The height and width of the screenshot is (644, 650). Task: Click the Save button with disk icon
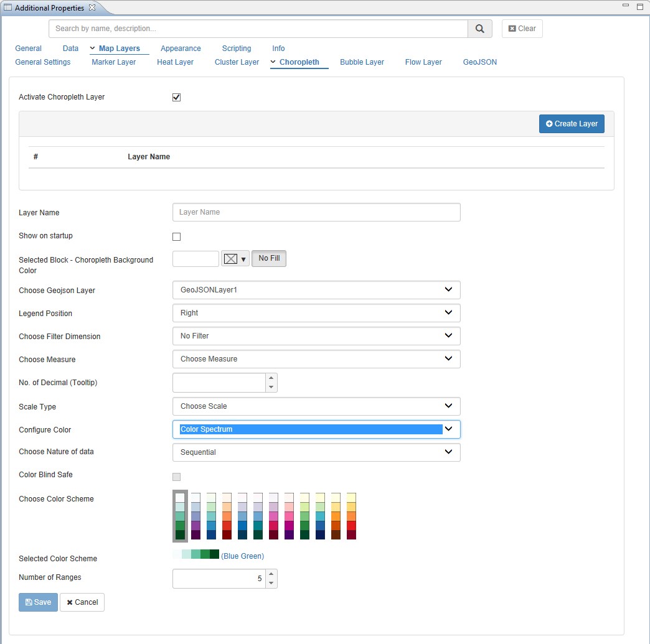[38, 602]
